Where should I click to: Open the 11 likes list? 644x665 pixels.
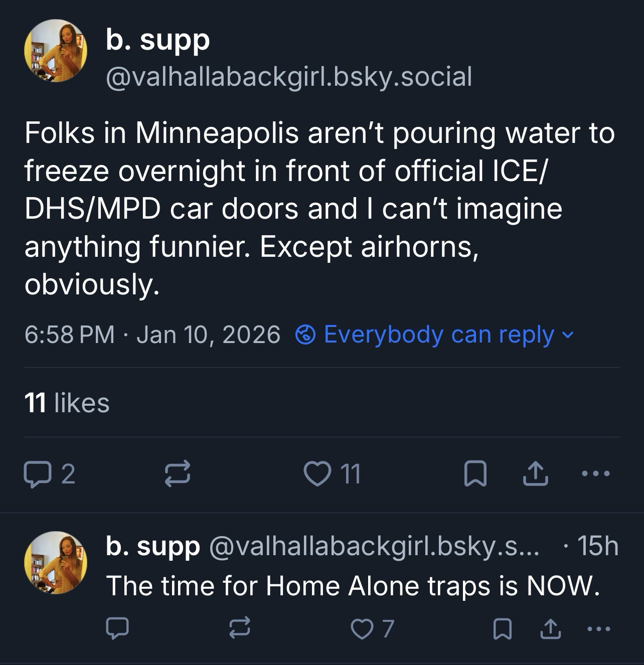pyautogui.click(x=67, y=403)
